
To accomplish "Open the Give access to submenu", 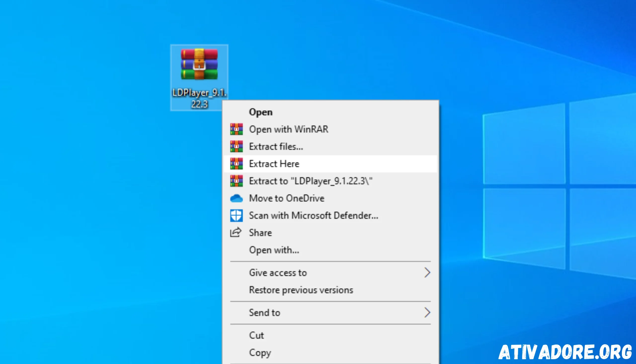I will pos(330,273).
